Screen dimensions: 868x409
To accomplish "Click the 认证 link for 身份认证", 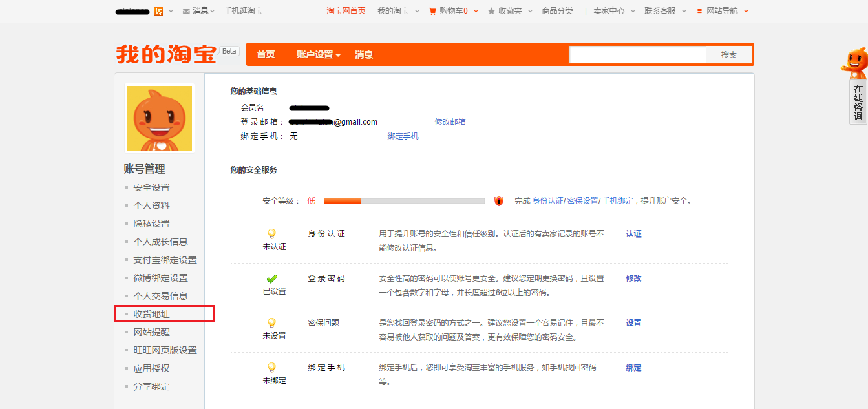I will [633, 234].
